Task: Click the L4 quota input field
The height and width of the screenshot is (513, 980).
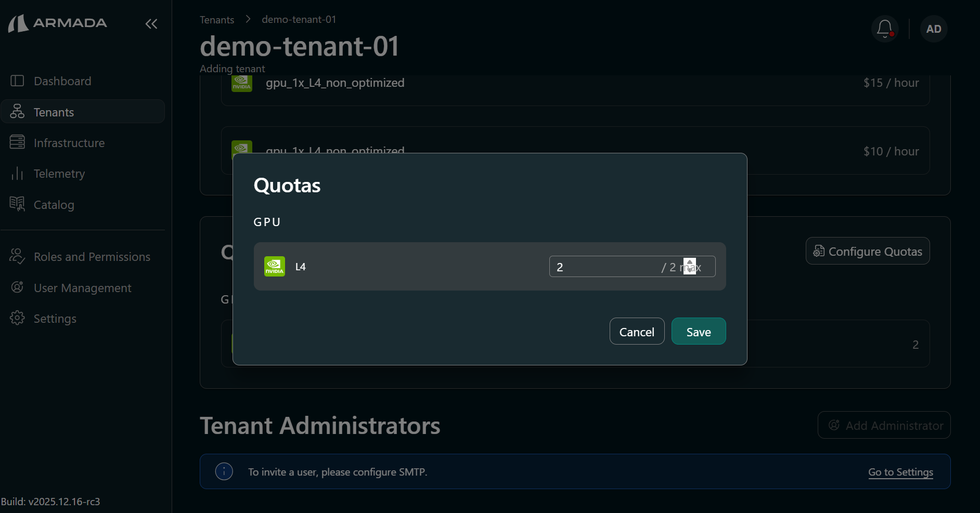Action: coord(598,266)
